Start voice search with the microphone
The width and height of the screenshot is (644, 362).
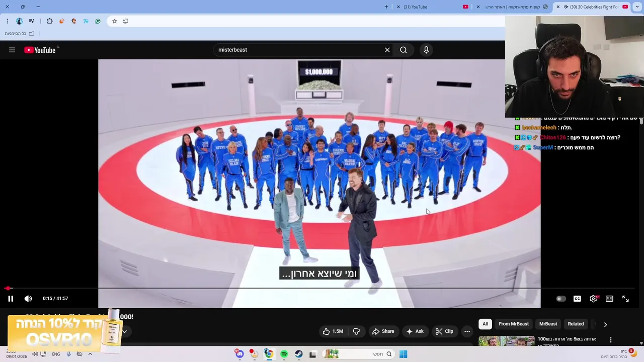pyautogui.click(x=426, y=50)
